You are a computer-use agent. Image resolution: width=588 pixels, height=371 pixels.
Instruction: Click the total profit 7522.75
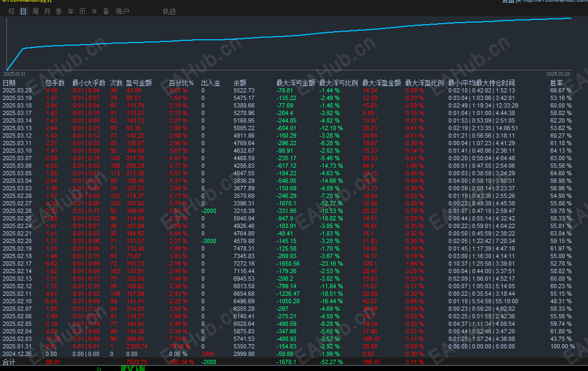(x=136, y=362)
